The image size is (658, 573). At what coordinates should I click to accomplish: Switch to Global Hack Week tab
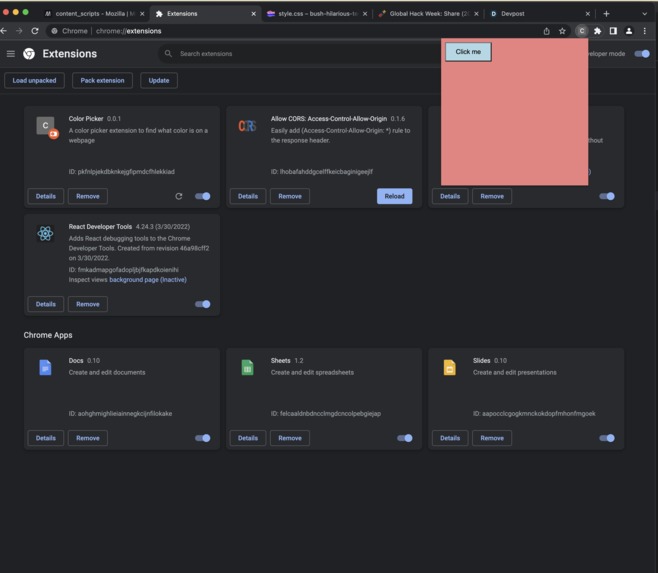pos(428,14)
